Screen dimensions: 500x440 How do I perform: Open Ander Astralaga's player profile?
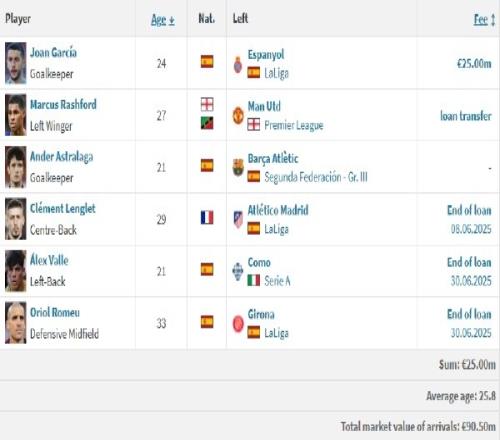62,157
